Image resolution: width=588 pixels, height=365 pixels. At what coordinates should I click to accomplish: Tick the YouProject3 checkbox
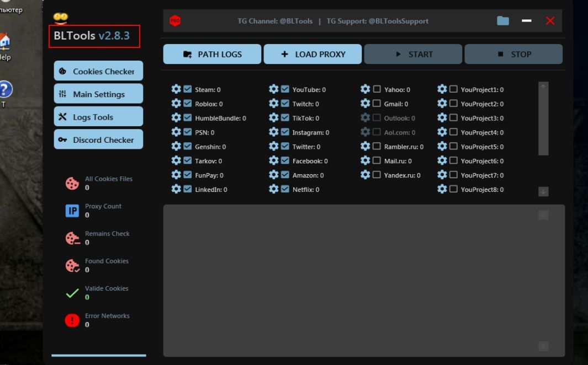click(453, 118)
